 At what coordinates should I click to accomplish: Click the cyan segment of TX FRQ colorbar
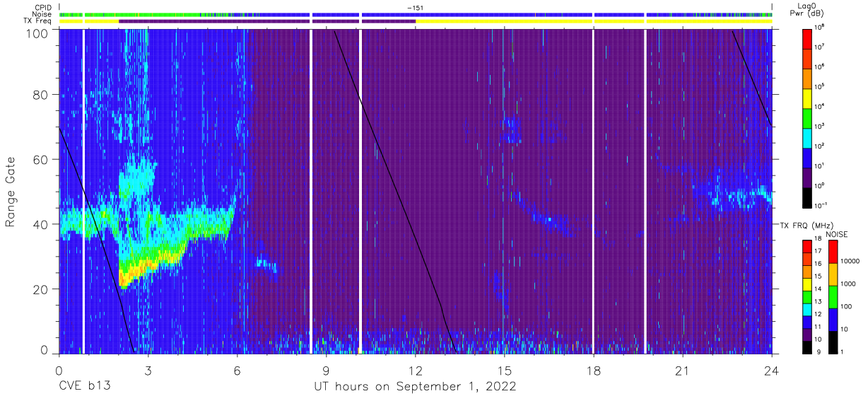click(807, 308)
